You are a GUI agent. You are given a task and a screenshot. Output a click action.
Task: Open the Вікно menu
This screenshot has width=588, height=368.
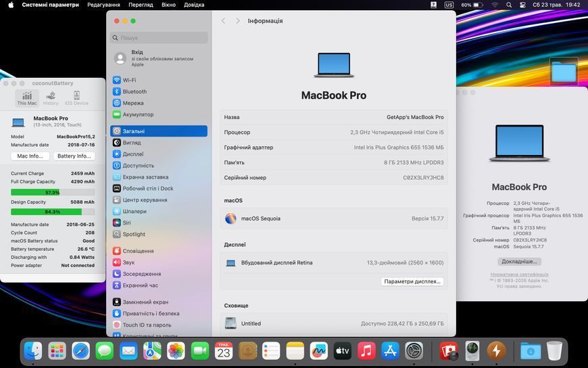point(168,5)
